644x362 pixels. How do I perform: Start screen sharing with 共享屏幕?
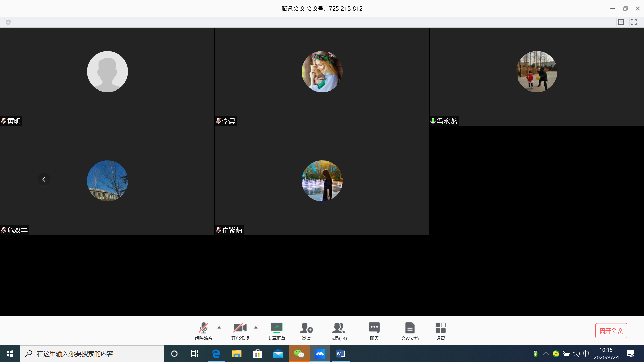276,331
